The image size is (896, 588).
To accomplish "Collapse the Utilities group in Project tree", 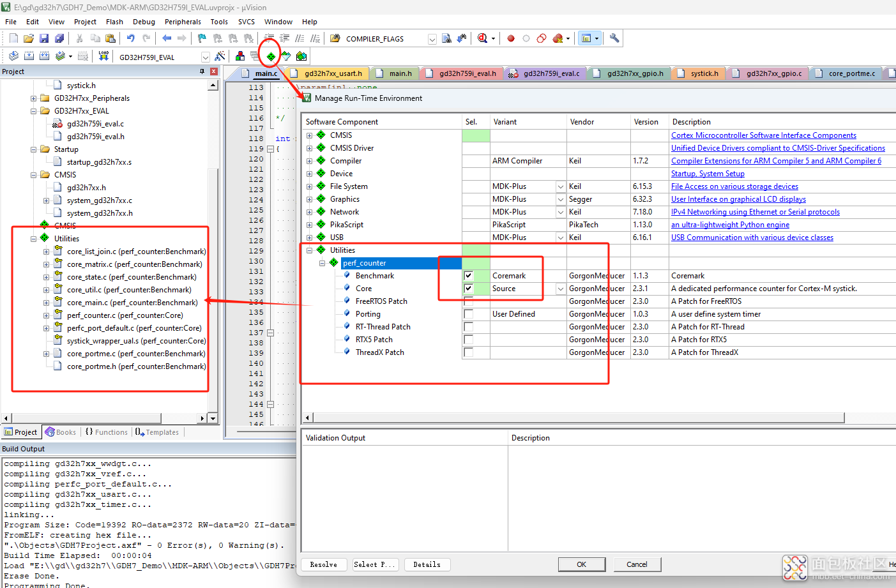I will pos(33,239).
